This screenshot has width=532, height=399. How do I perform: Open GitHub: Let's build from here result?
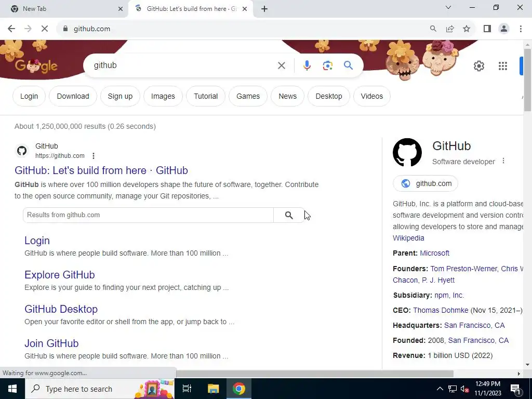point(101,170)
